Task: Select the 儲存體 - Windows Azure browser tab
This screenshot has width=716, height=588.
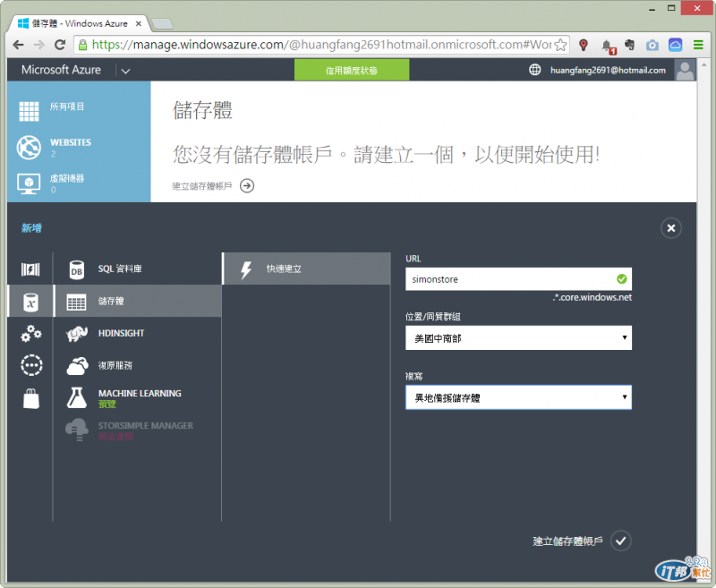Action: coord(79,23)
